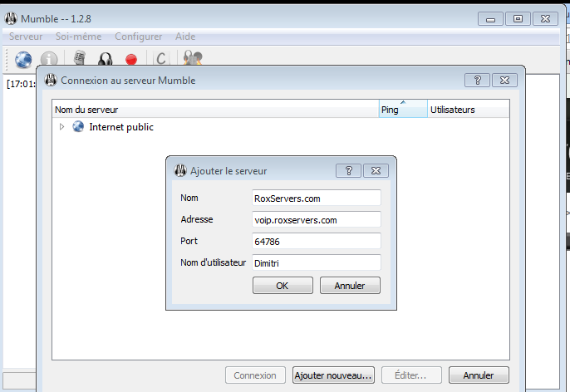This screenshot has height=392, width=570.
Task: Open the Aide menu
Action: (x=185, y=37)
